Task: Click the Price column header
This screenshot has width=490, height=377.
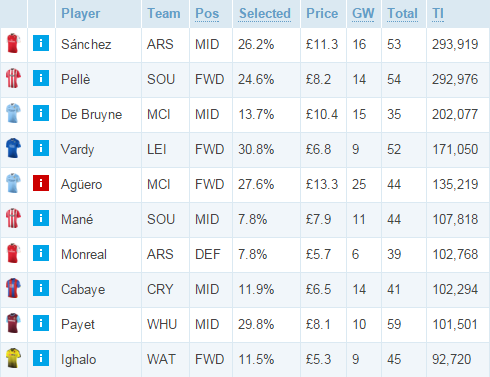Action: [322, 14]
